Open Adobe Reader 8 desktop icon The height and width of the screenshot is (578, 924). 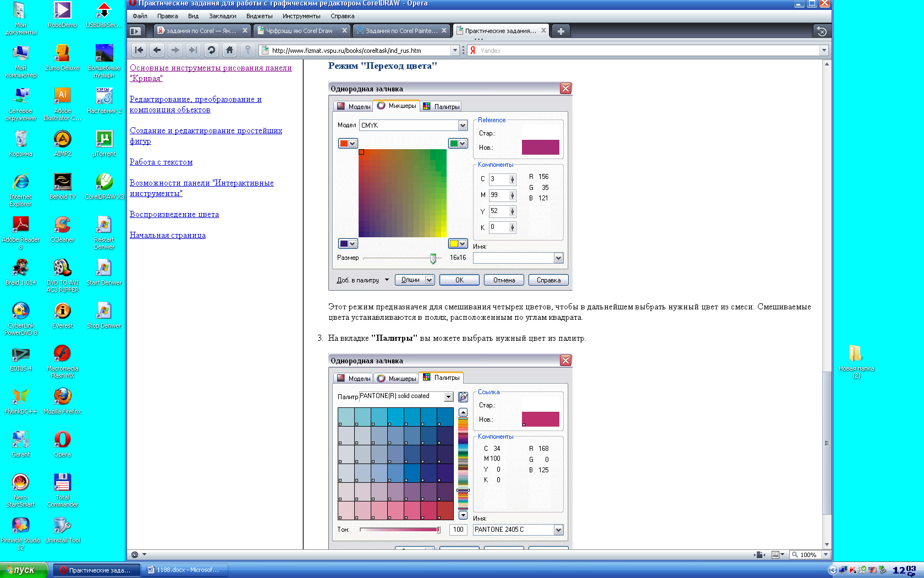[x=20, y=232]
